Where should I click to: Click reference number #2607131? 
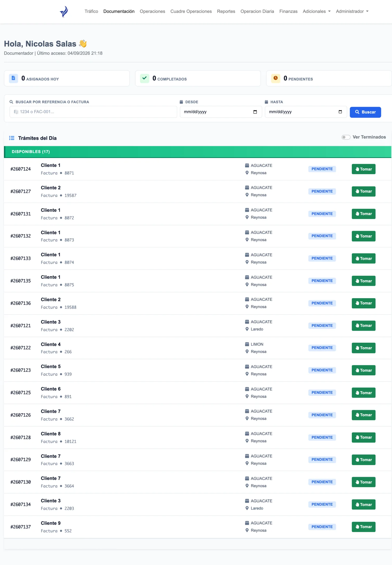pos(21,214)
